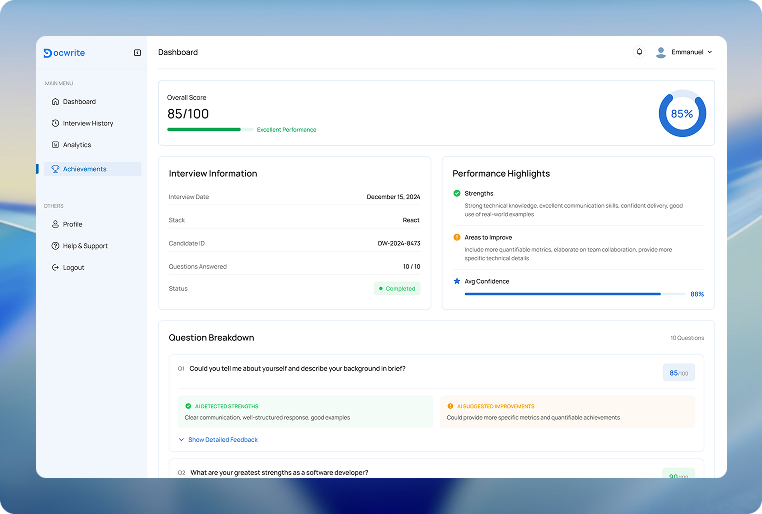
Task: Open notifications bell icon
Action: 640,51
